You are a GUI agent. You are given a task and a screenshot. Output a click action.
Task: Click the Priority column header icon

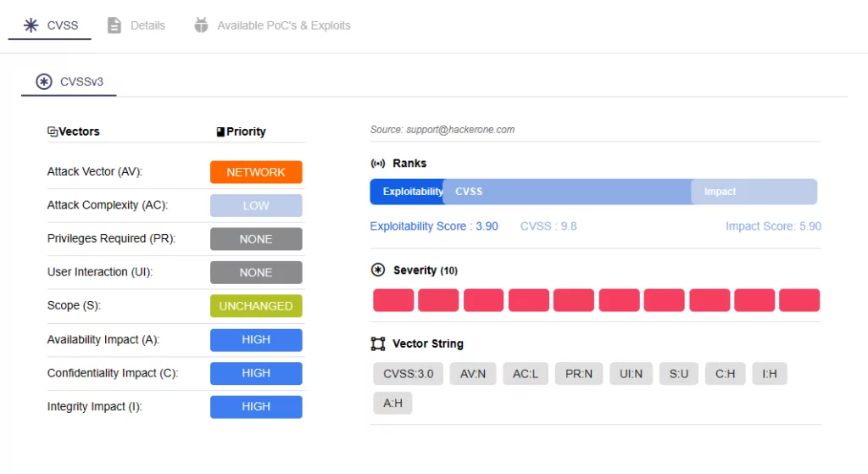click(220, 131)
